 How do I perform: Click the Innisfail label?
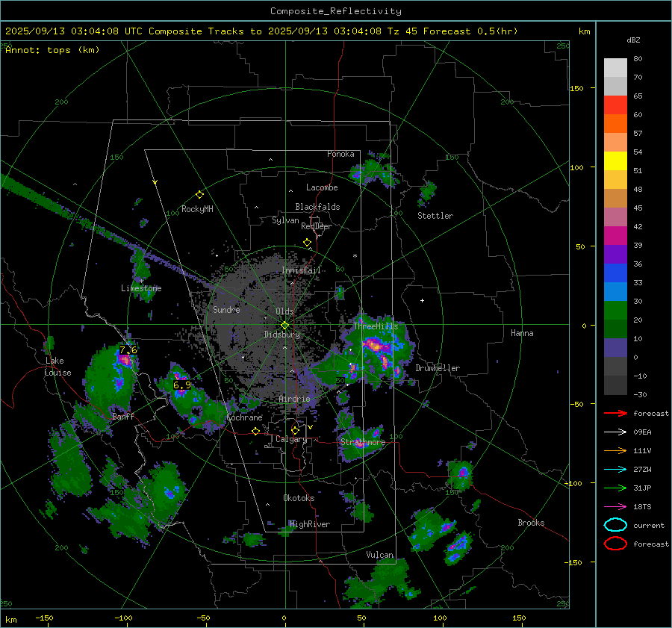(x=301, y=270)
